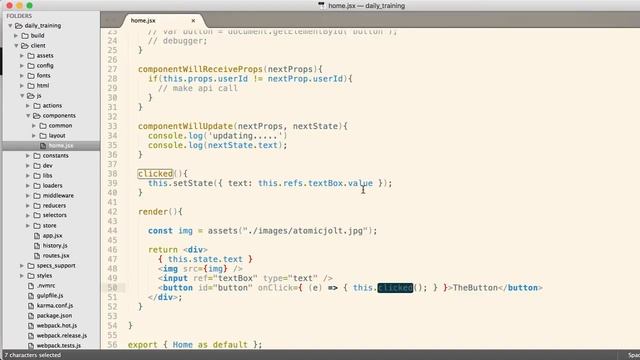Select the specs_support folder

56,266
